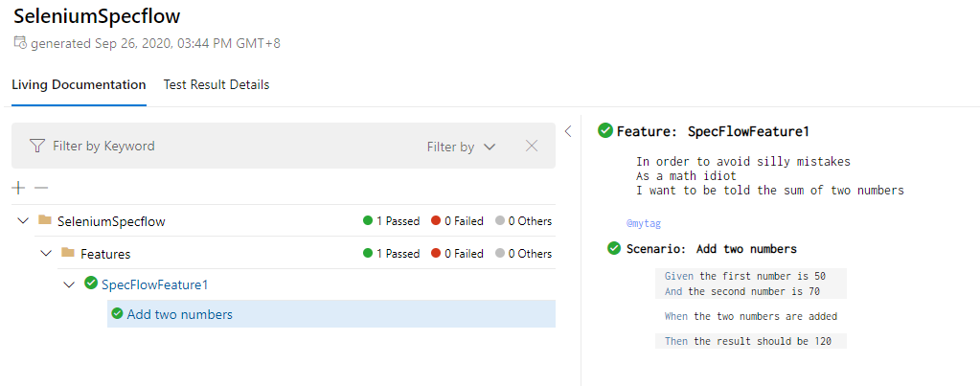This screenshot has width=980, height=386.
Task: Collapse the left panel using the arrow
Action: pyautogui.click(x=568, y=131)
